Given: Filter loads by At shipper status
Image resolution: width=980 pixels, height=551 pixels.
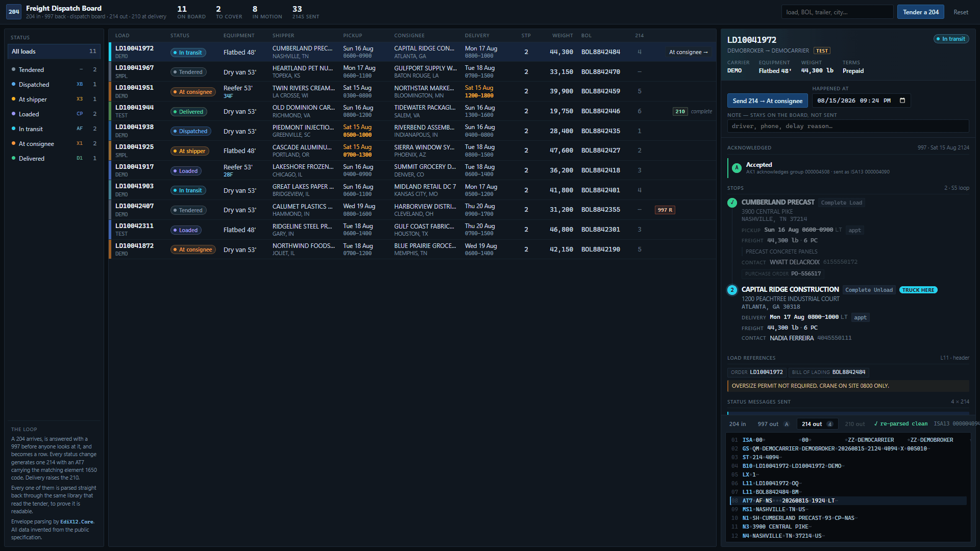Looking at the screenshot, I should pos(54,99).
